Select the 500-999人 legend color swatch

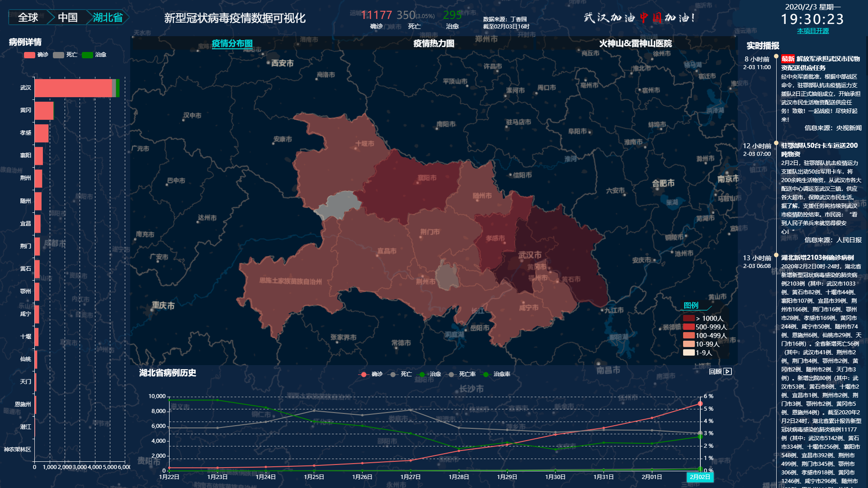(689, 327)
